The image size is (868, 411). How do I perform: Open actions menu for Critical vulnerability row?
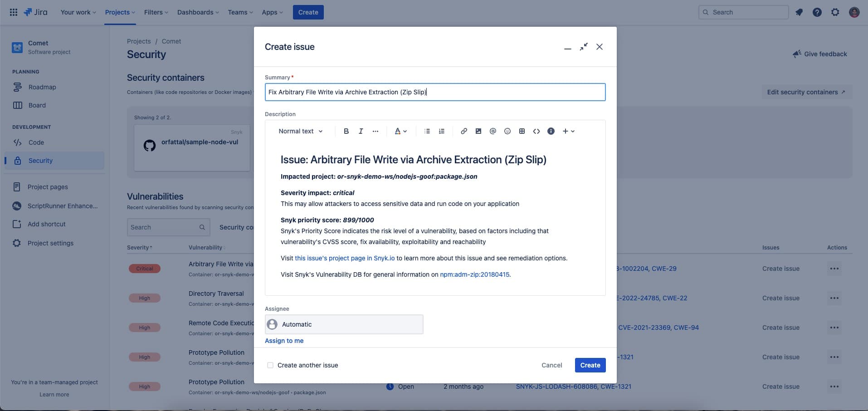[x=834, y=269]
